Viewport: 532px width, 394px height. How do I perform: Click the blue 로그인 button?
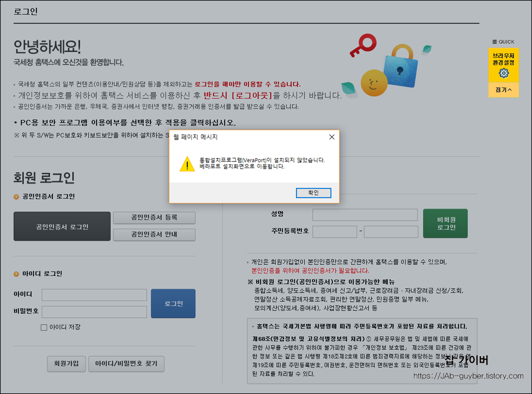(x=173, y=303)
